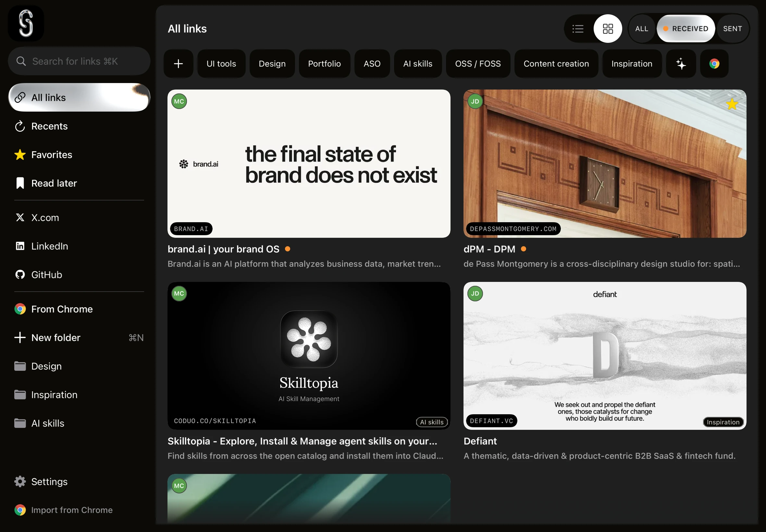Open the Design folder in sidebar
This screenshot has height=532, width=766.
(x=79, y=366)
